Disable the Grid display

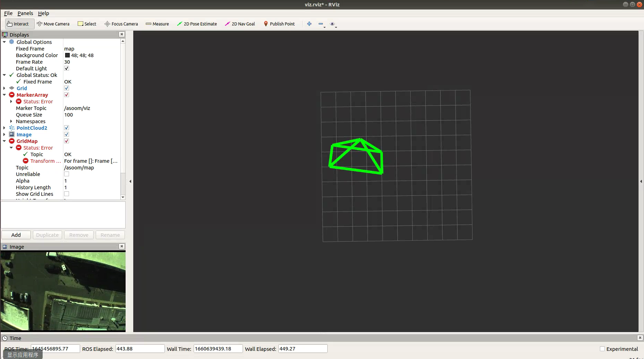pos(66,88)
